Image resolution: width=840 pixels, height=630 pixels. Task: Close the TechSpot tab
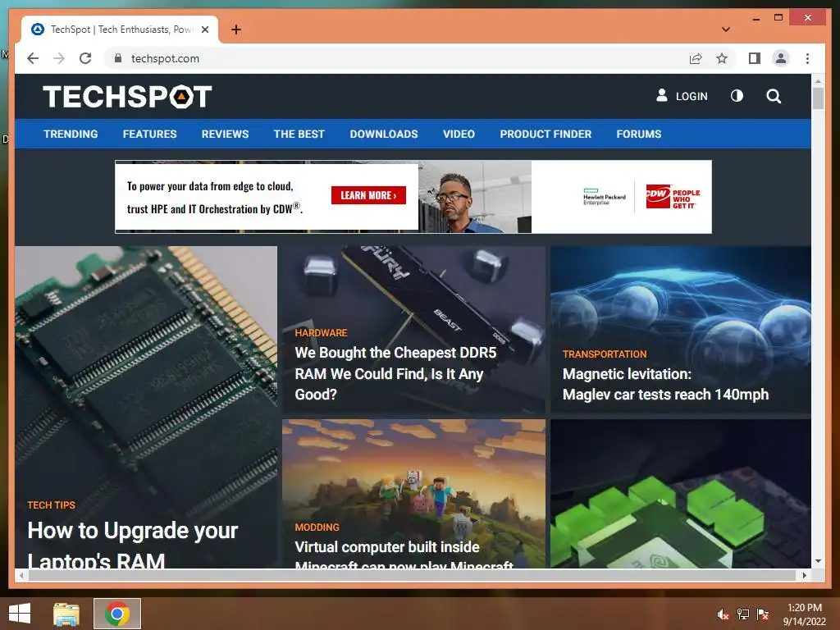pos(204,30)
